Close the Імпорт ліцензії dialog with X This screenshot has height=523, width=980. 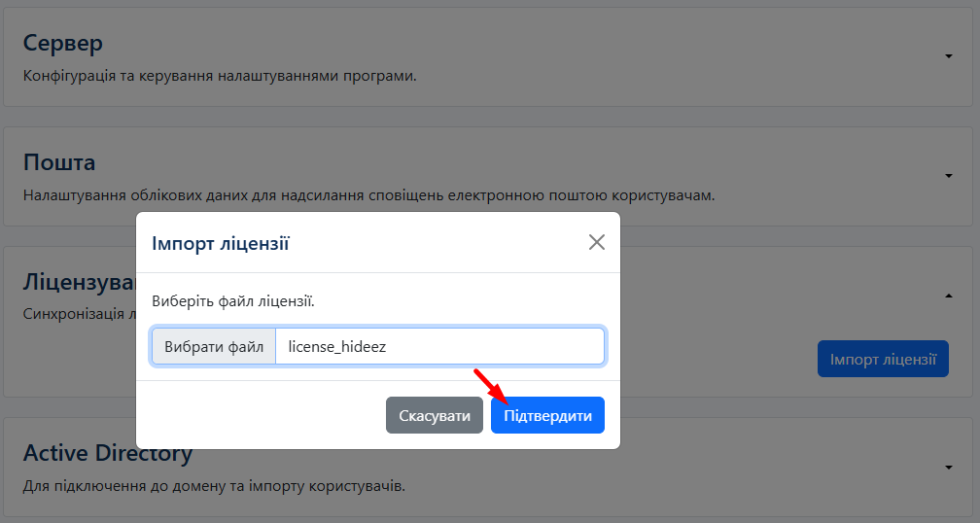[597, 242]
